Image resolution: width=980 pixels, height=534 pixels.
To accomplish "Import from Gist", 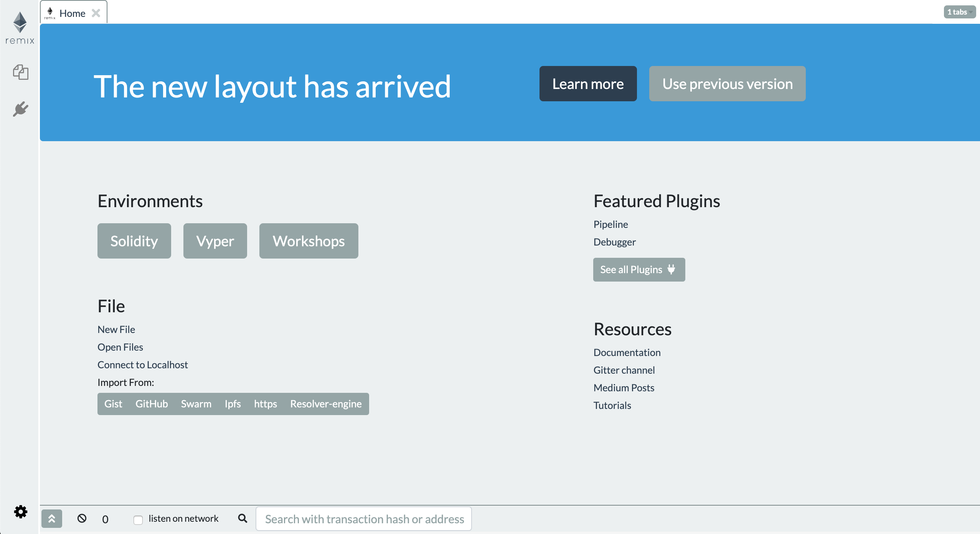I will click(x=113, y=404).
